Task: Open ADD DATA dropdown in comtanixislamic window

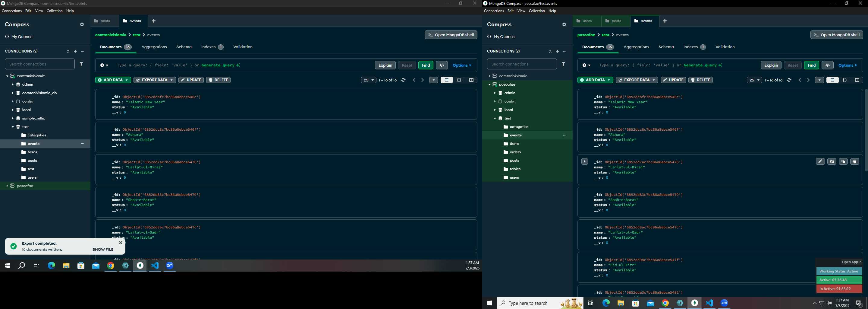Action: pos(113,80)
